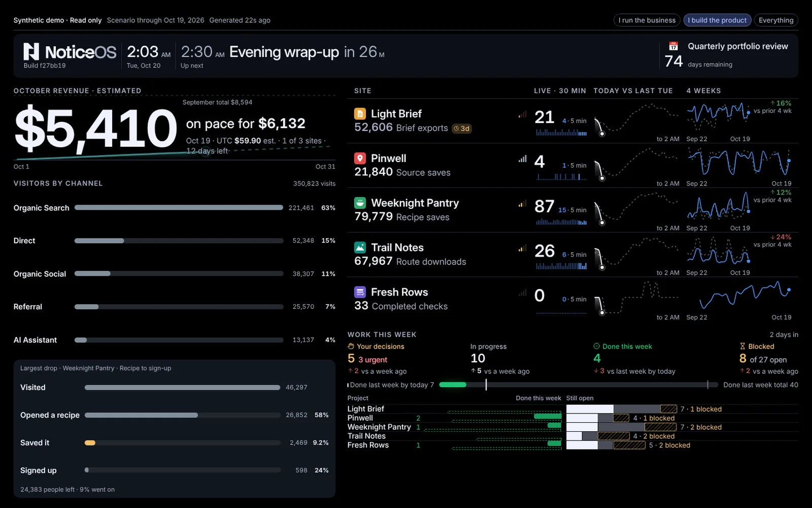Click the Trail Notes project row label
This screenshot has height=508, width=812.
click(366, 436)
